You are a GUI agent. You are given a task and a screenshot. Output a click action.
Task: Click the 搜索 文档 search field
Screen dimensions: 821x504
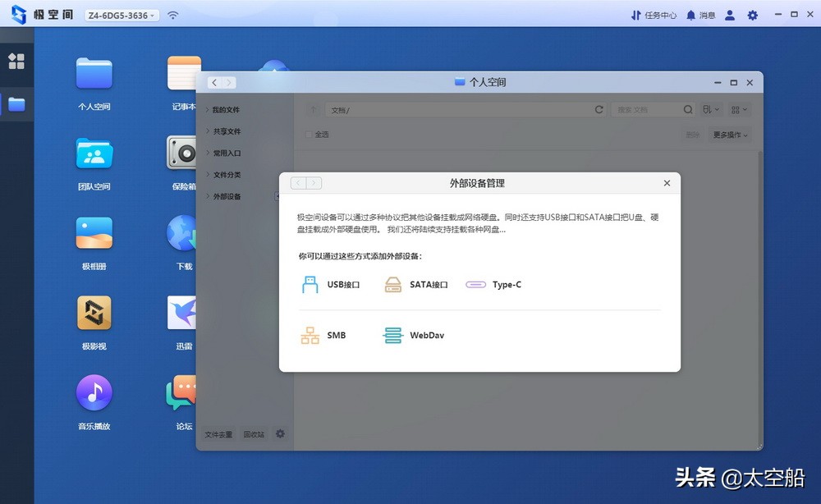click(647, 109)
